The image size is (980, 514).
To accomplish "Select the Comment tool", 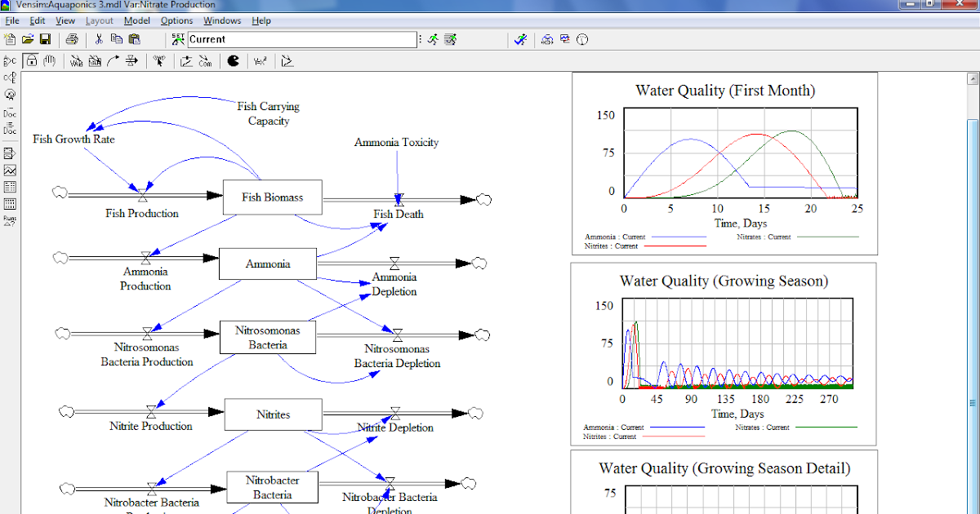I will (x=204, y=60).
